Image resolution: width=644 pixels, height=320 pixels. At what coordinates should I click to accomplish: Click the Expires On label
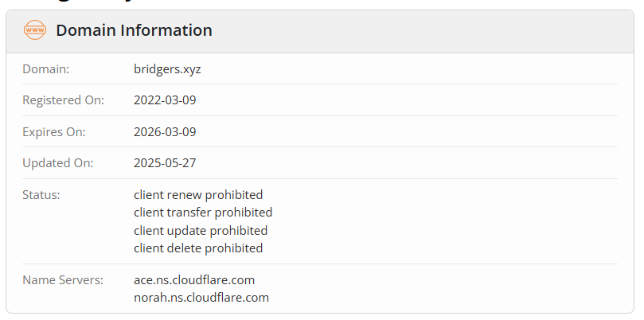(x=54, y=132)
